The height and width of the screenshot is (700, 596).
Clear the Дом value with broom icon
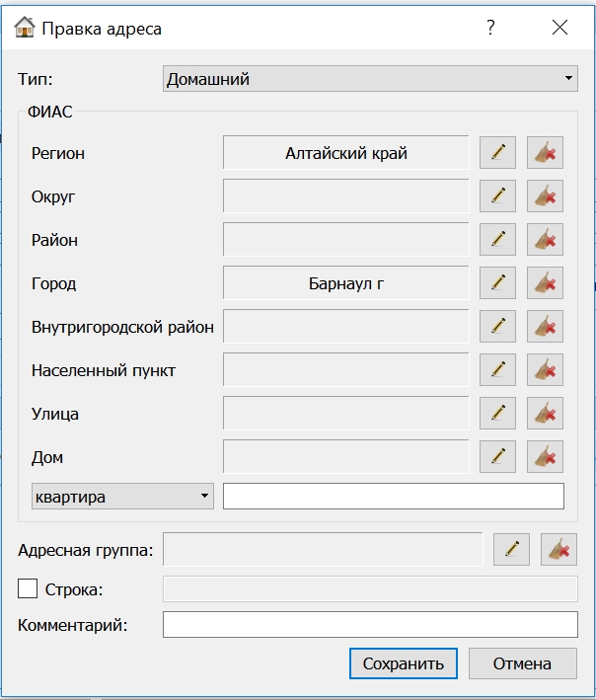(545, 457)
